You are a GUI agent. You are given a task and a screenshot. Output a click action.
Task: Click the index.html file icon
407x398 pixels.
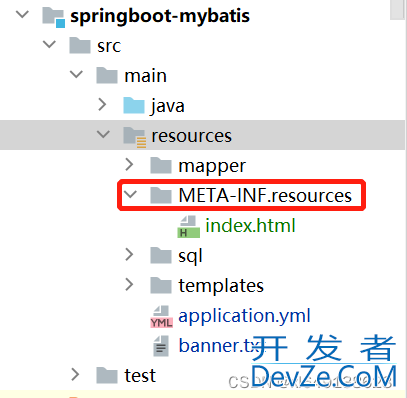pyautogui.click(x=189, y=227)
